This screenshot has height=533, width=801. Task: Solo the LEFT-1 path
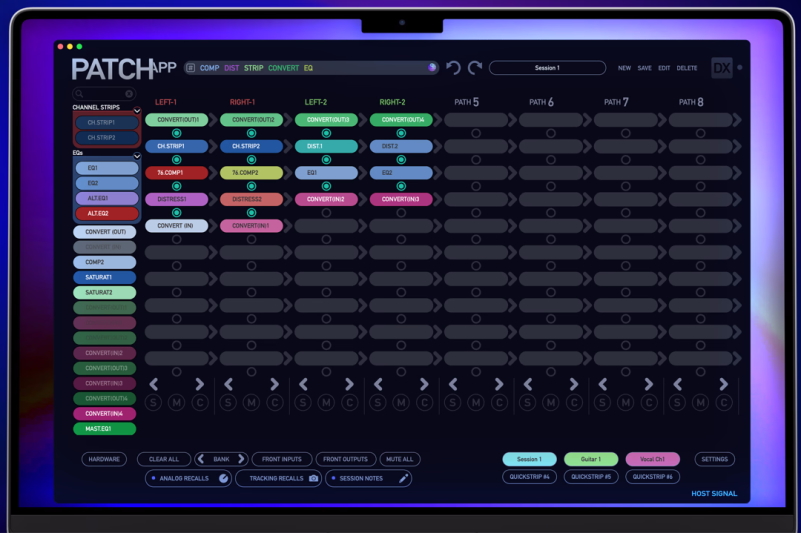[153, 403]
